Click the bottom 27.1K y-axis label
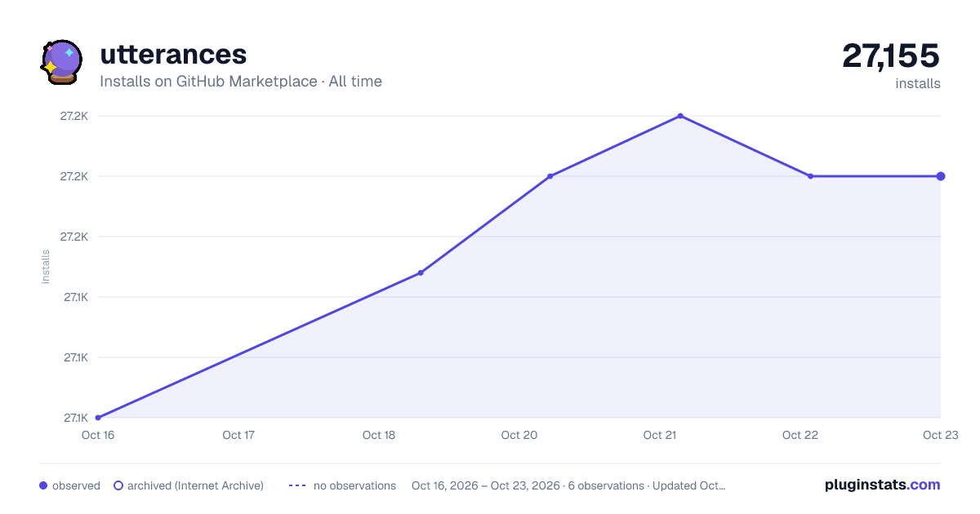 (76, 418)
